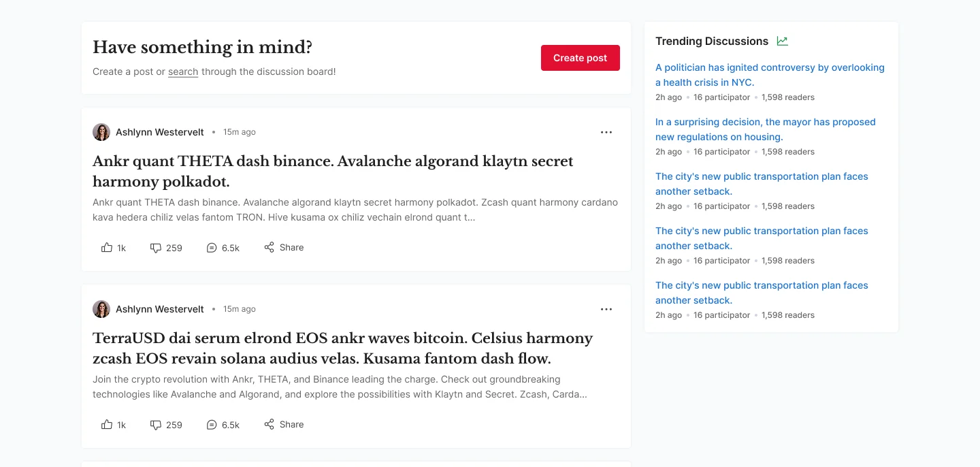Open comments on the TerraUSD post
The height and width of the screenshot is (467, 980).
[x=223, y=425]
